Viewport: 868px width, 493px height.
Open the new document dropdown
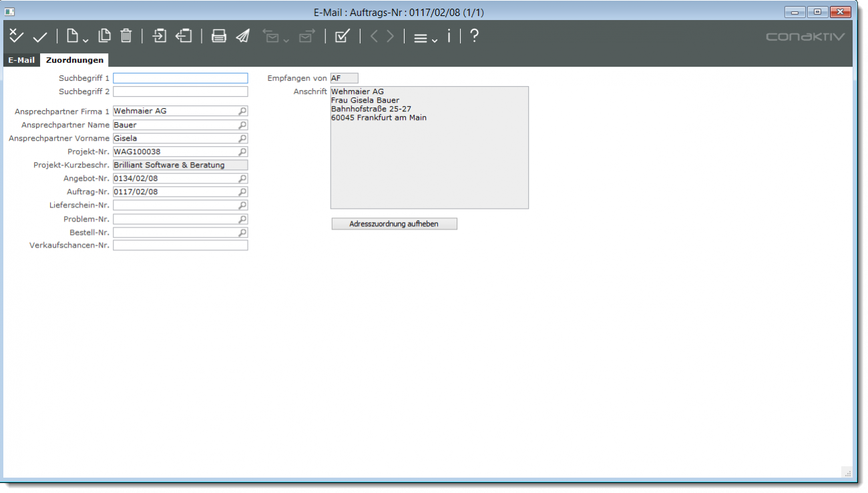[76, 37]
